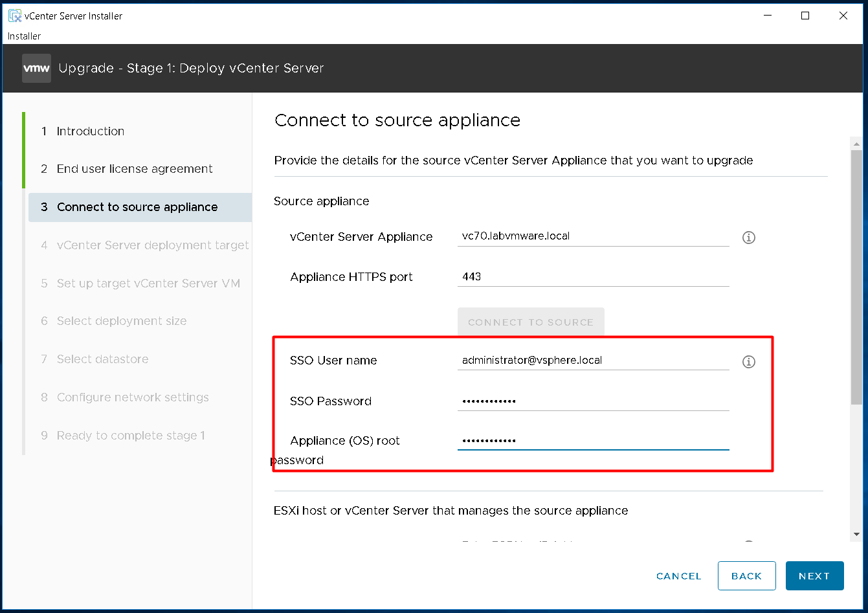This screenshot has width=868, height=613.
Task: Click the BACK button
Action: [x=747, y=576]
